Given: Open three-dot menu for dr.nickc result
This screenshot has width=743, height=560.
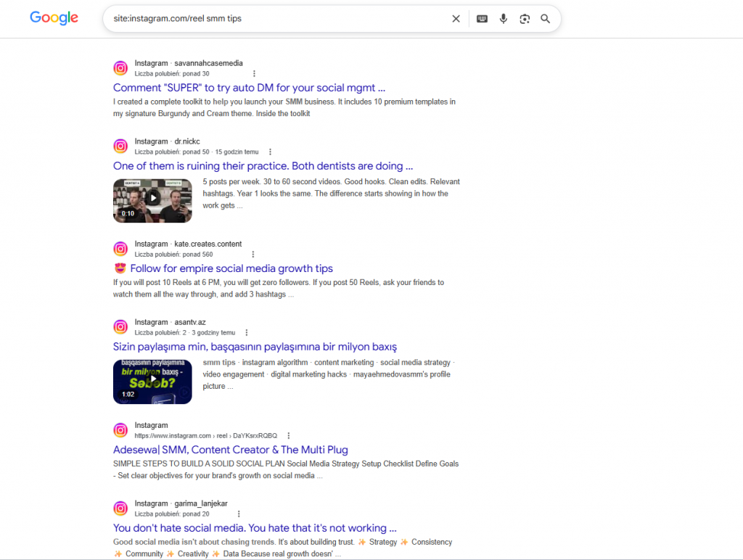Looking at the screenshot, I should pos(270,152).
